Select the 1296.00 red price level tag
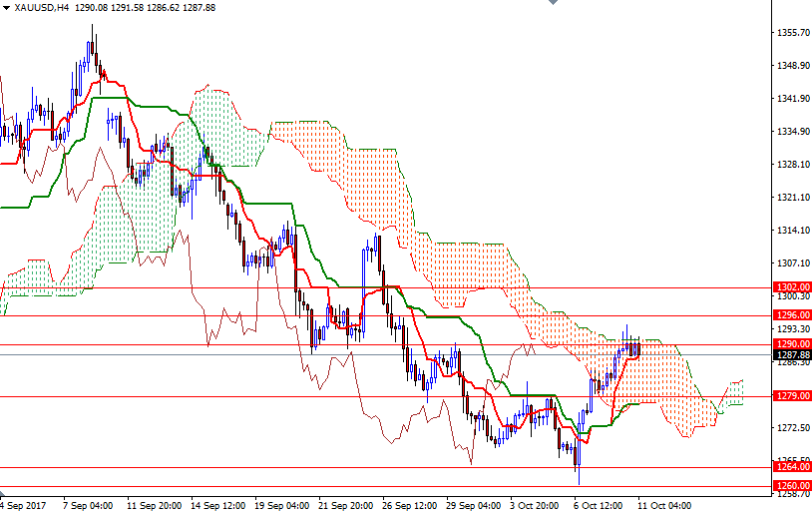Viewport: 812px width, 513px height. 792,314
